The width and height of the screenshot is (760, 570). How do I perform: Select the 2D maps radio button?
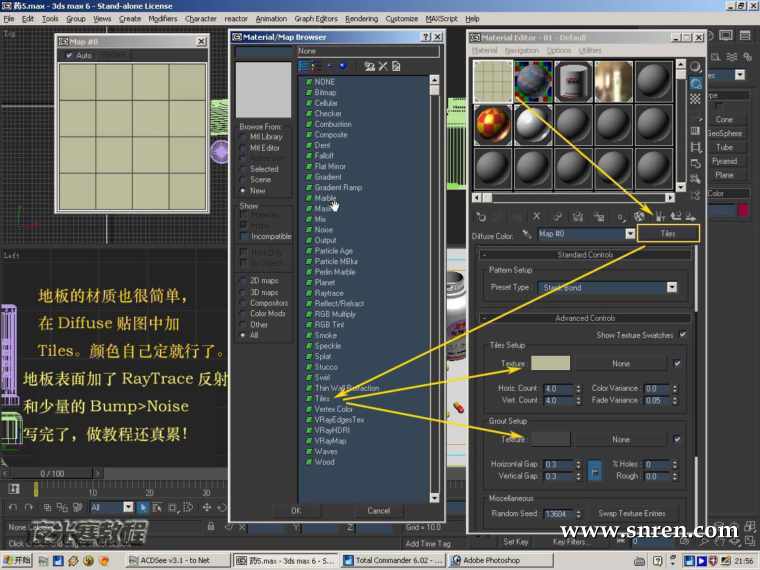[x=243, y=281]
